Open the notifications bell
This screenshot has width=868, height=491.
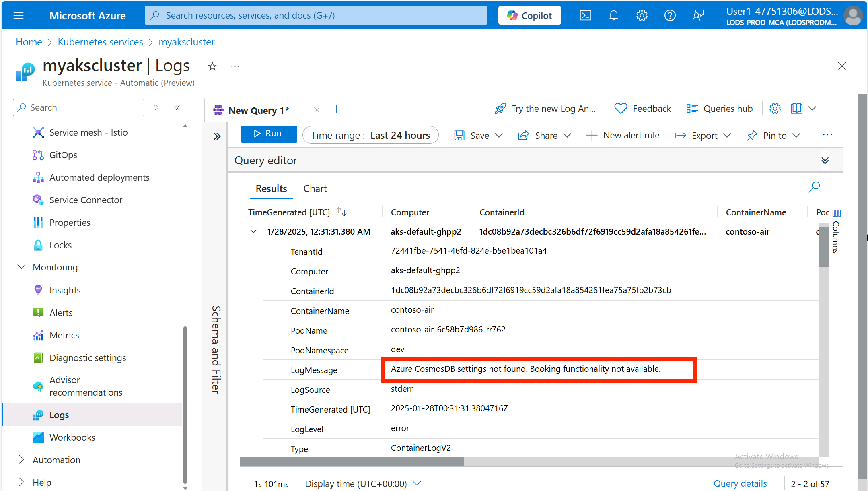click(x=613, y=15)
